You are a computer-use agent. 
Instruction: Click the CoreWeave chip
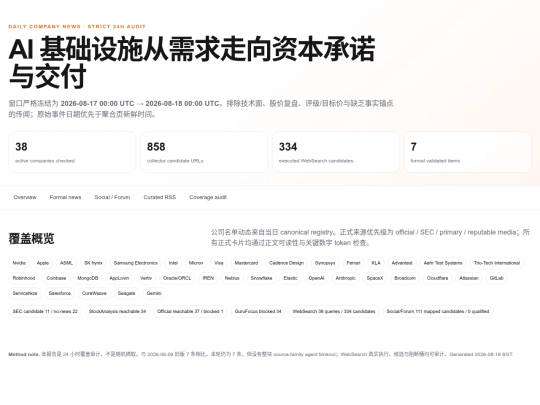click(94, 293)
